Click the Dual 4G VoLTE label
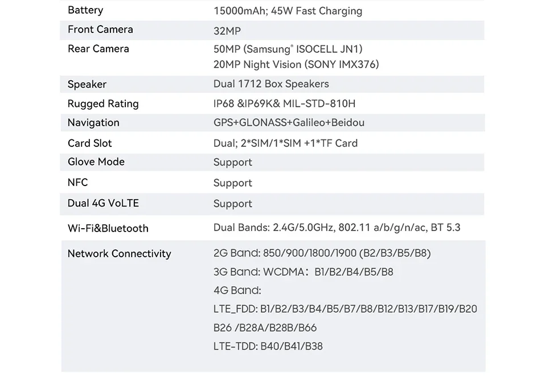541x392 pixels. click(103, 203)
